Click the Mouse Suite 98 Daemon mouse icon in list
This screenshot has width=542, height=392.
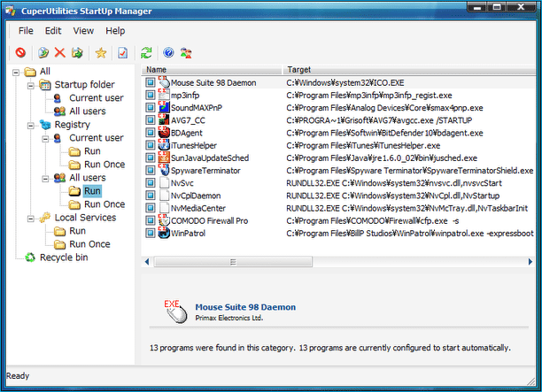(164, 82)
